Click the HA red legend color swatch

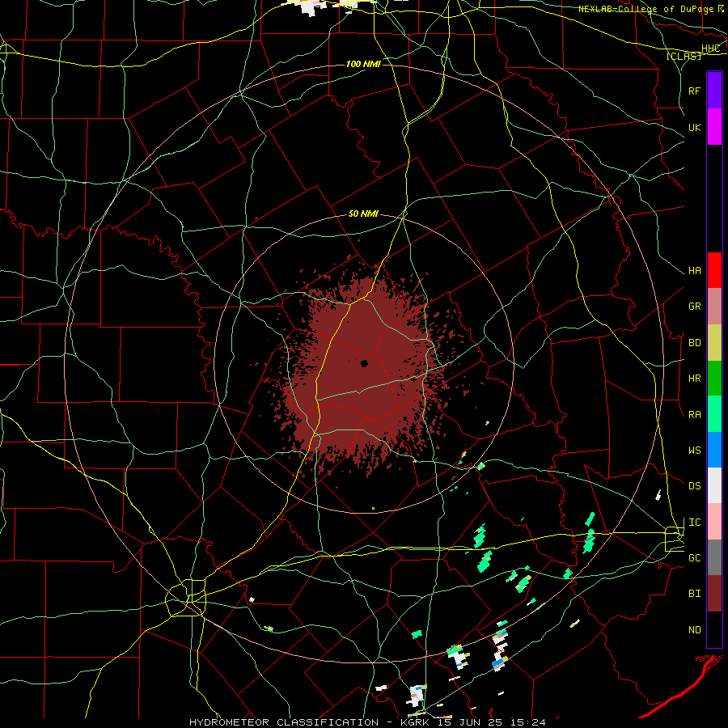point(714,270)
